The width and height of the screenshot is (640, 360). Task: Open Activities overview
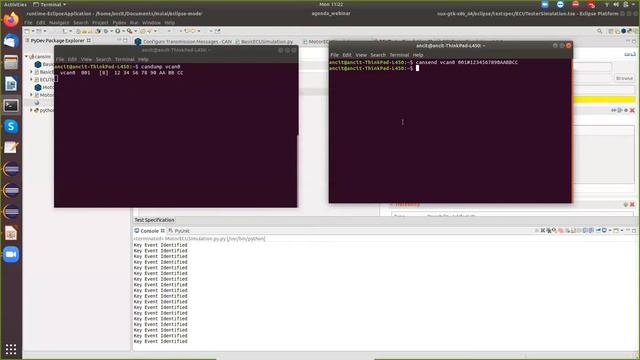15,4
